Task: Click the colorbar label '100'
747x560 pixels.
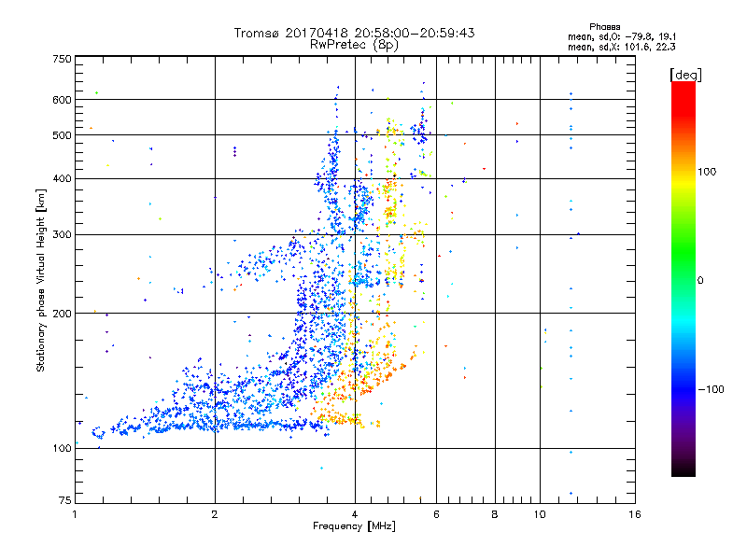Action: [x=707, y=172]
